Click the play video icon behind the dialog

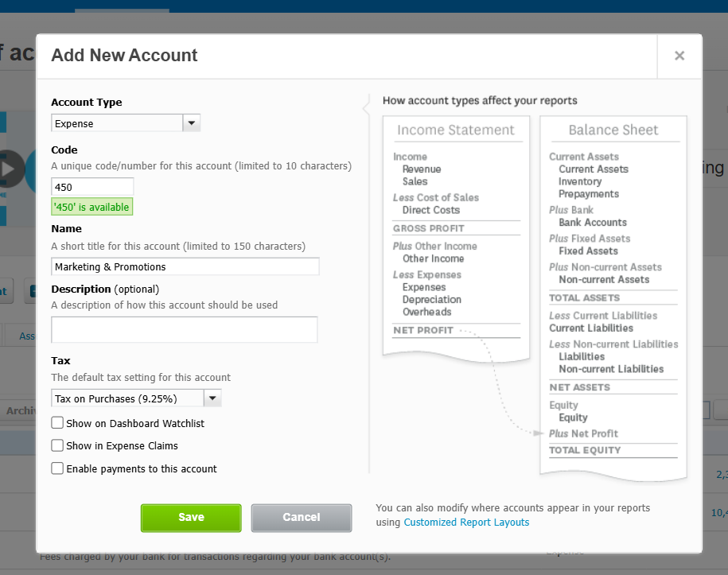click(10, 169)
